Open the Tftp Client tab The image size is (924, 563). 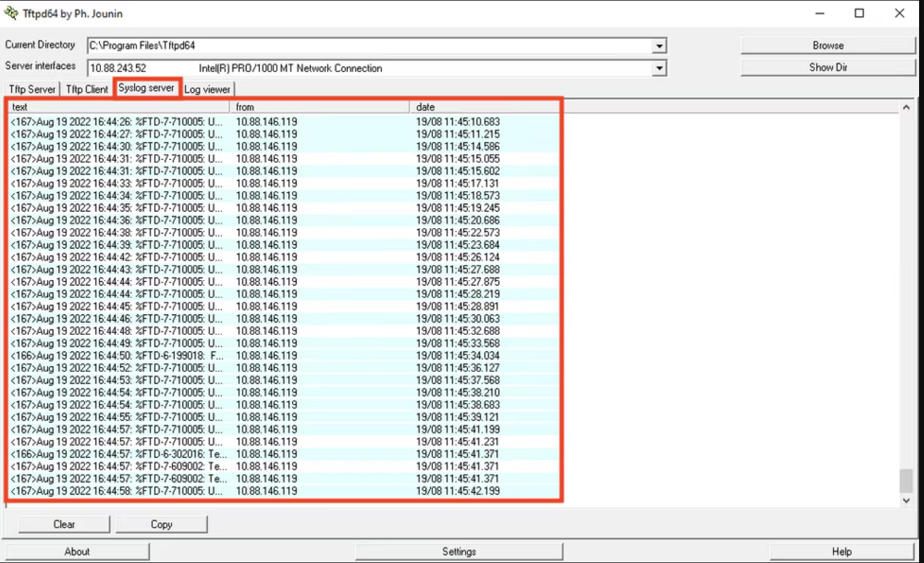tap(87, 89)
